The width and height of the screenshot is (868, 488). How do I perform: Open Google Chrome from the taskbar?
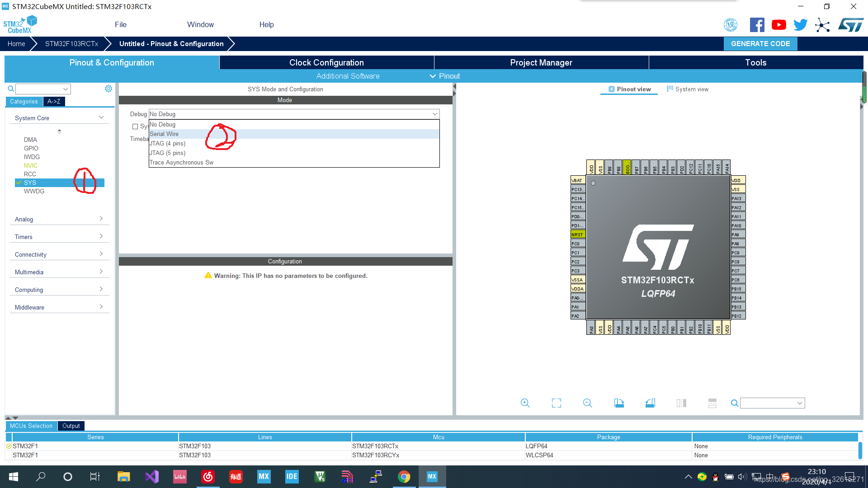[404, 477]
